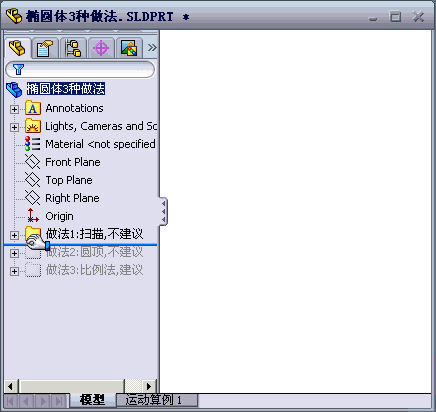Open the DisplayManager appearance tab
Screen dimensions: 436x412
129,48
